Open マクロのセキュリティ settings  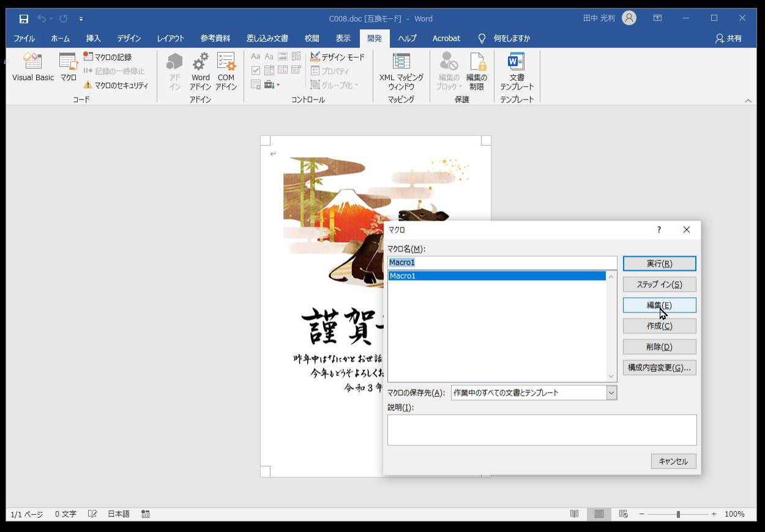point(116,85)
